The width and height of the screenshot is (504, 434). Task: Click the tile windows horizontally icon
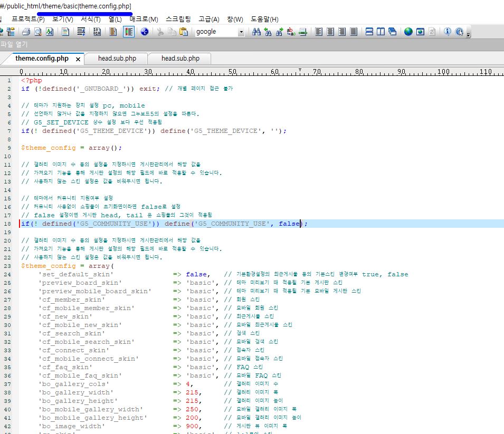pyautogui.click(x=369, y=32)
